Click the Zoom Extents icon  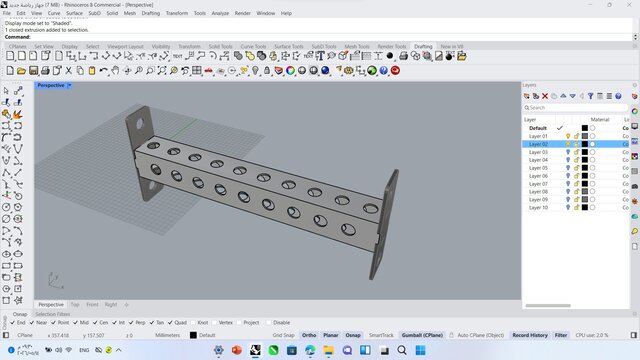tap(162, 71)
